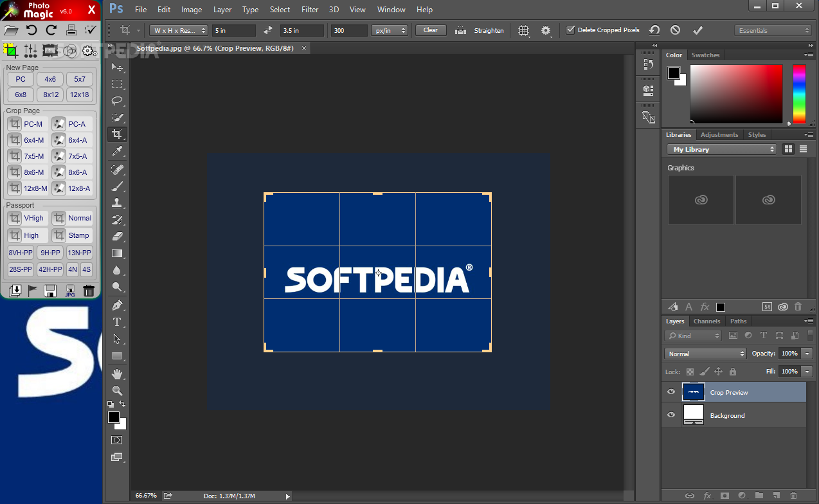This screenshot has width=819, height=504.
Task: Click the 4x6 New Page button
Action: pyautogui.click(x=50, y=79)
